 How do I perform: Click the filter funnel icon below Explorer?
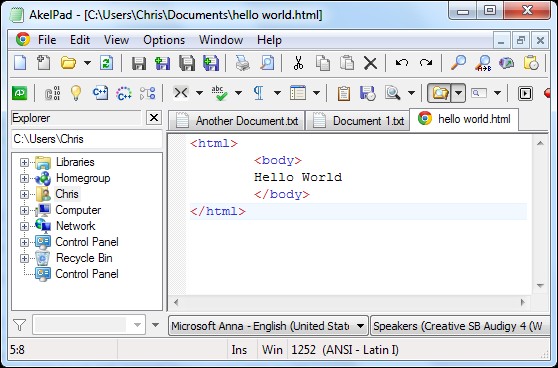pyautogui.click(x=19, y=325)
